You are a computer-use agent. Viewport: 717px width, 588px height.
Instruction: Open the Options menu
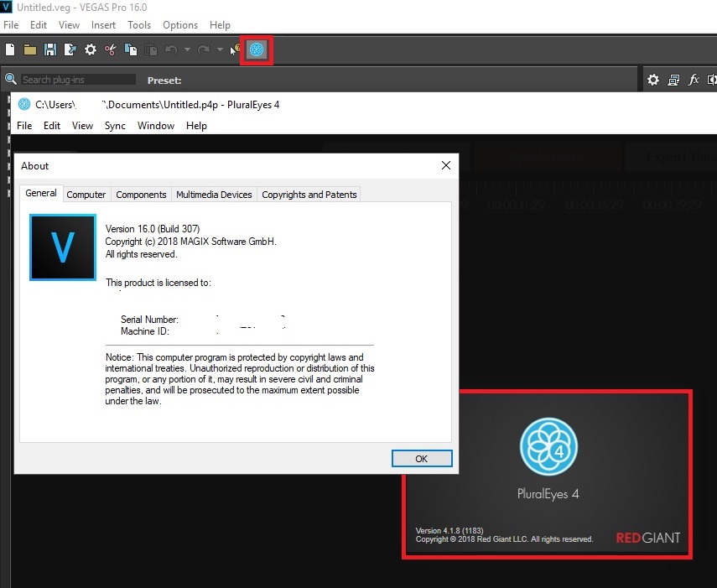coord(180,25)
